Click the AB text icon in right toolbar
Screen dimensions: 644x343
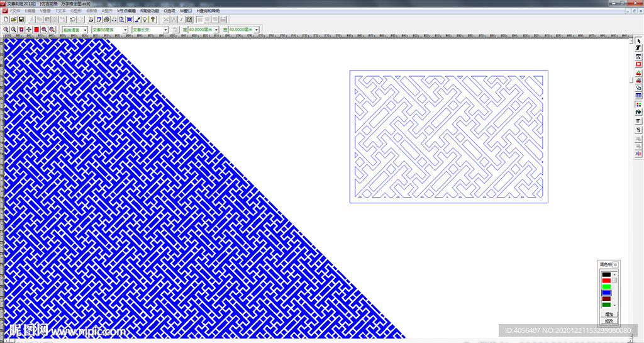coord(638,154)
